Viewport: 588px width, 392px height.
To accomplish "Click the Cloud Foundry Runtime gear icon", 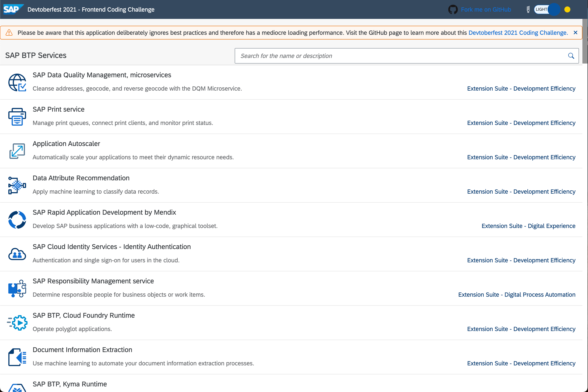I will coord(17,323).
